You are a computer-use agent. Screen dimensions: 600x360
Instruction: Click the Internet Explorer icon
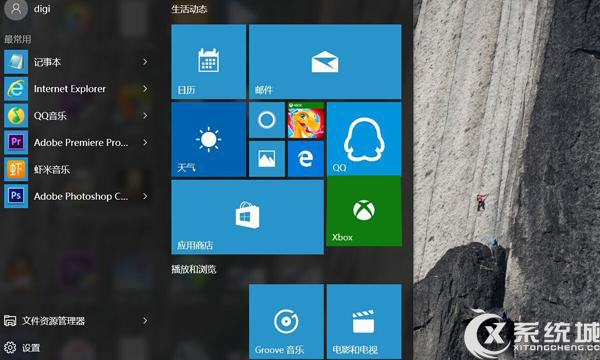(x=16, y=89)
